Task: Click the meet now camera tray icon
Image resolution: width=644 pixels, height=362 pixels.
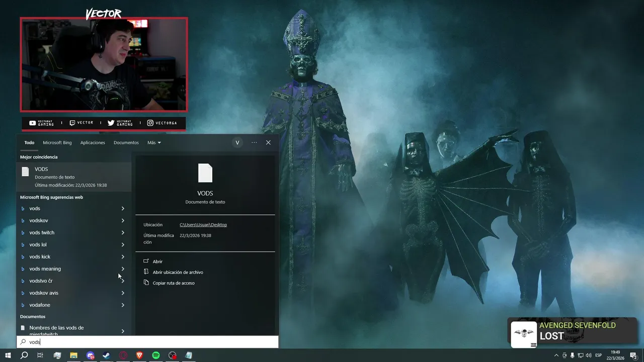Action: (x=564, y=355)
